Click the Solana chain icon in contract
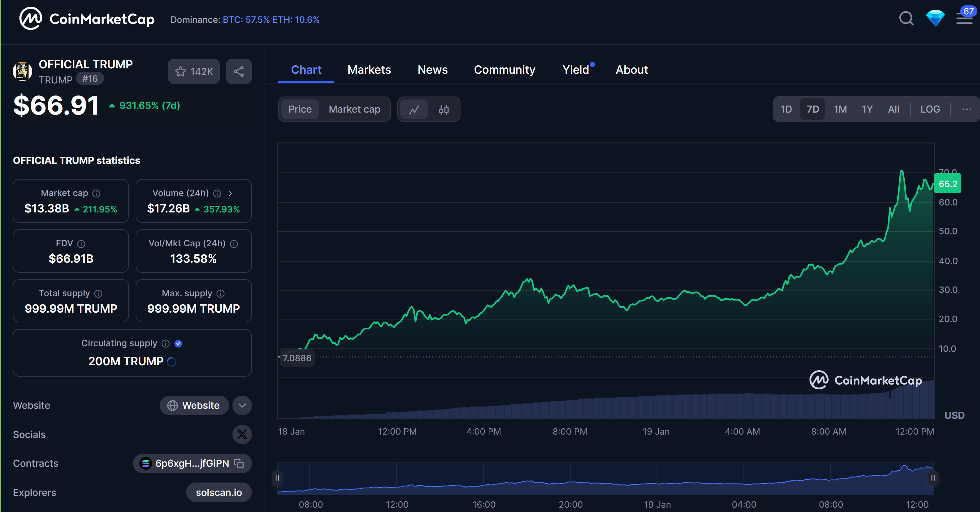The image size is (980, 512). point(145,463)
